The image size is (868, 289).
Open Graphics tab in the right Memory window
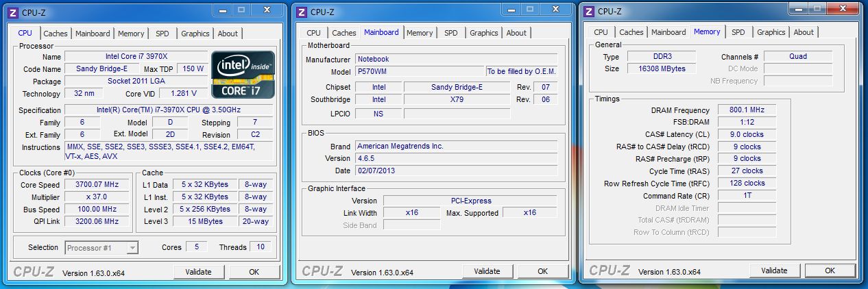pyautogui.click(x=771, y=32)
